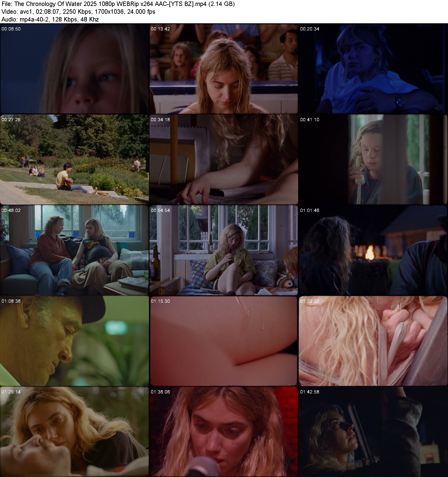Select the frame of woman at a microphone
Screen dimensions: 448x477
224,432
